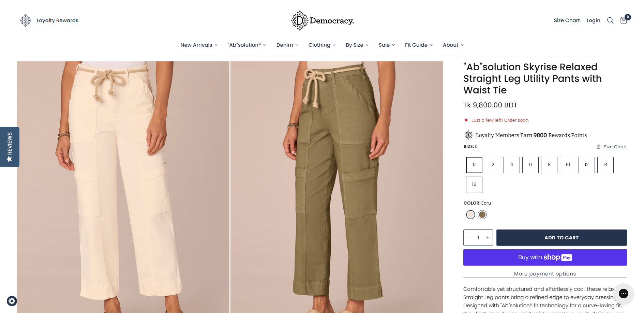Viewport: 644px width, 313px height.
Task: Increase quantity with plus icon
Action: 488,238
